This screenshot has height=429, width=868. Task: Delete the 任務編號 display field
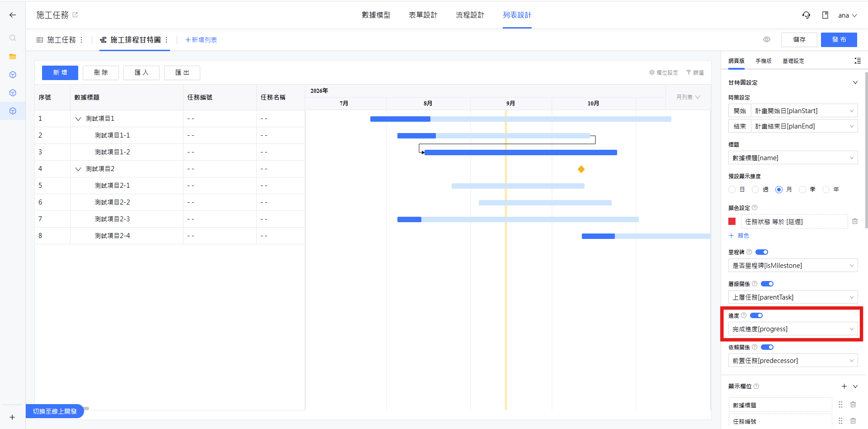tap(853, 421)
